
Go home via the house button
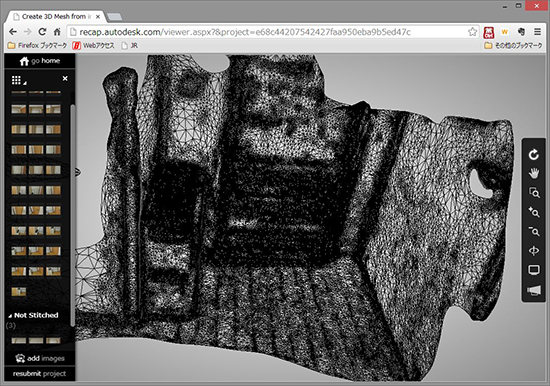[x=40, y=61]
